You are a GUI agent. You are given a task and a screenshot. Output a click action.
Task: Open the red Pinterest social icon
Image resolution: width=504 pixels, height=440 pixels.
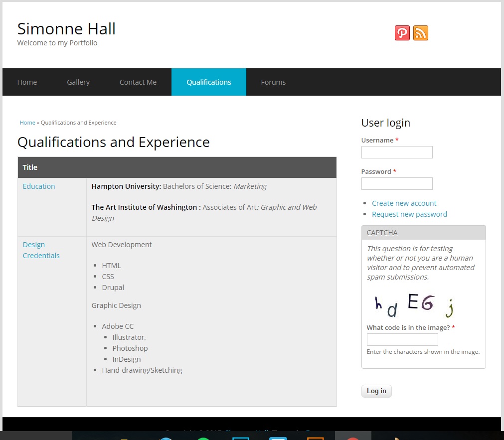(x=402, y=33)
